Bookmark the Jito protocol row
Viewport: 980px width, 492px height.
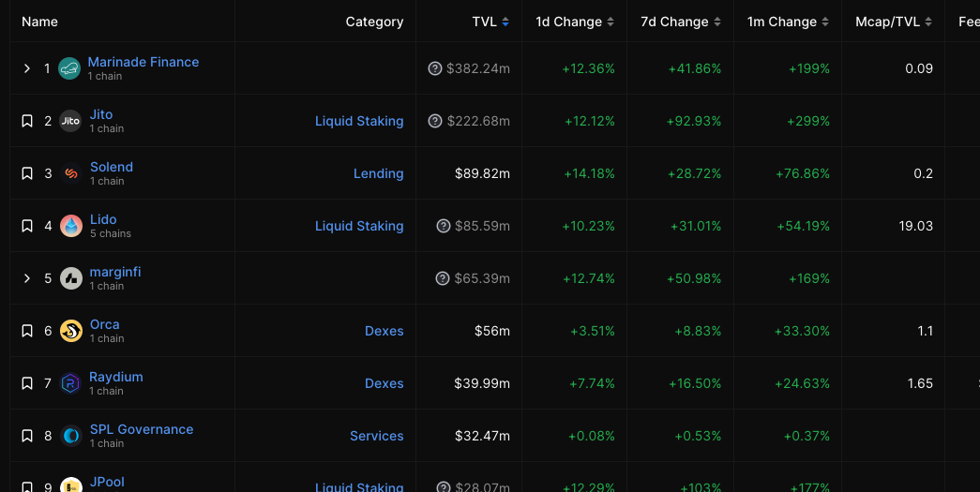tap(27, 121)
